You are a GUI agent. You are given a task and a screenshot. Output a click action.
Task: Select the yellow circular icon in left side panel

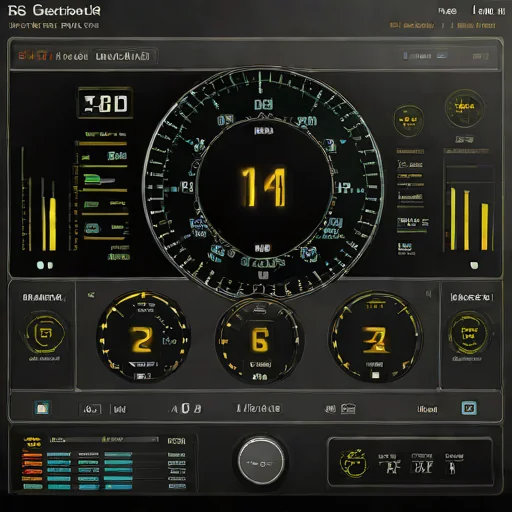45,333
